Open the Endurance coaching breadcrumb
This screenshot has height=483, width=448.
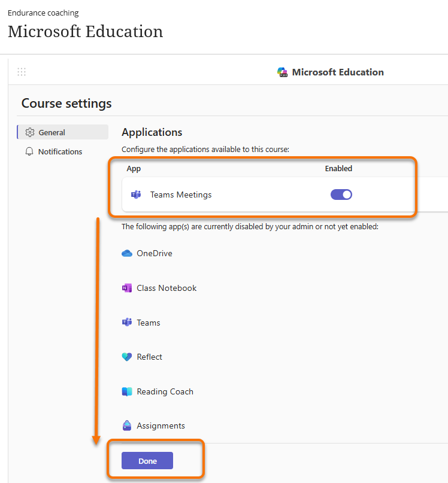pos(43,13)
